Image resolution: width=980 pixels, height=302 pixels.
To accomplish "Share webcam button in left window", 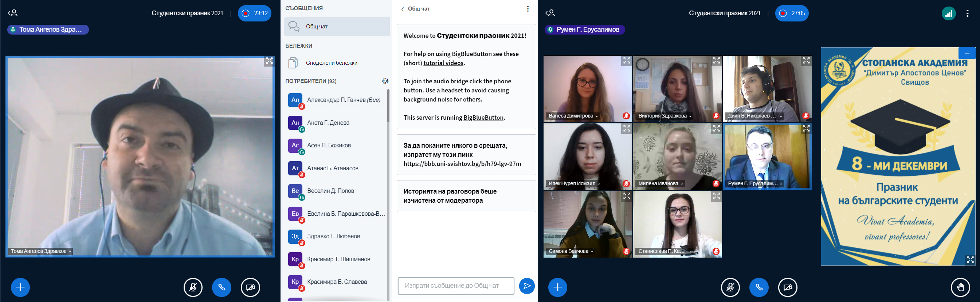I will (x=250, y=287).
